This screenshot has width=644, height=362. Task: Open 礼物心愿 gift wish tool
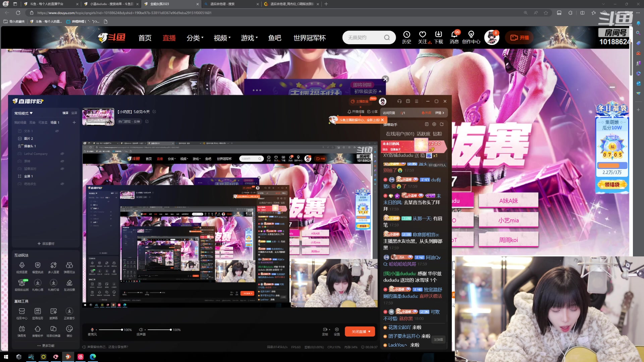tap(38, 285)
